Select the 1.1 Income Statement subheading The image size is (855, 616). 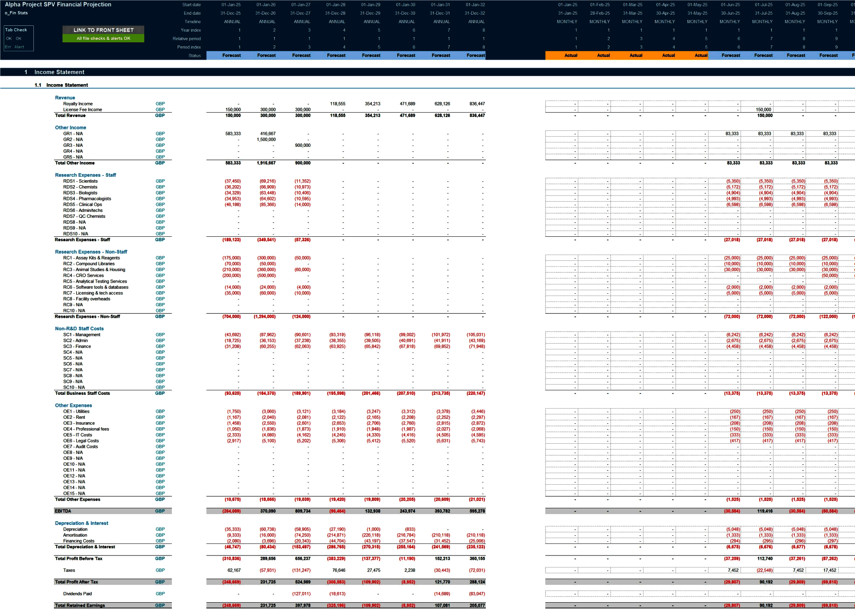pyautogui.click(x=61, y=85)
